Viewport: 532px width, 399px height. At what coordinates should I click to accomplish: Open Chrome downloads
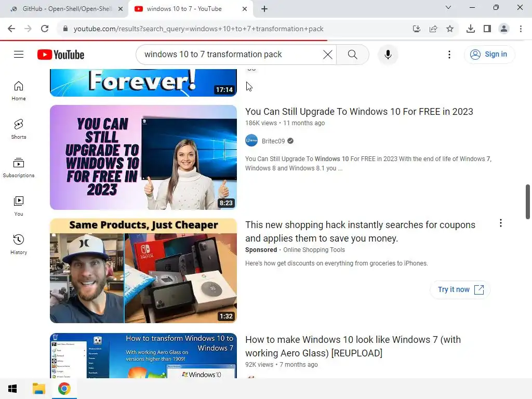click(471, 29)
